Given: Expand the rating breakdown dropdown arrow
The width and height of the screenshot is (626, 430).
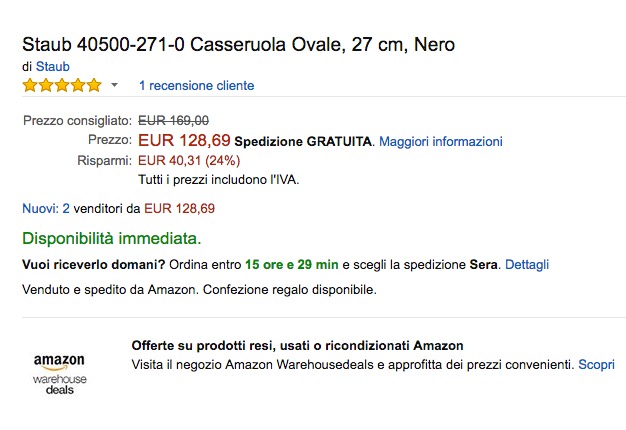Looking at the screenshot, I should tap(114, 85).
